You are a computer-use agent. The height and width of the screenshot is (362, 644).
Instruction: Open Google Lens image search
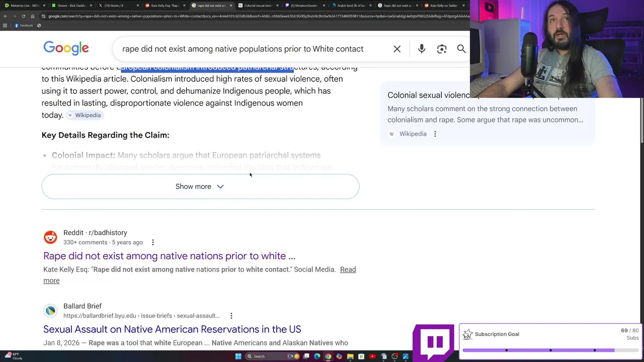(442, 49)
